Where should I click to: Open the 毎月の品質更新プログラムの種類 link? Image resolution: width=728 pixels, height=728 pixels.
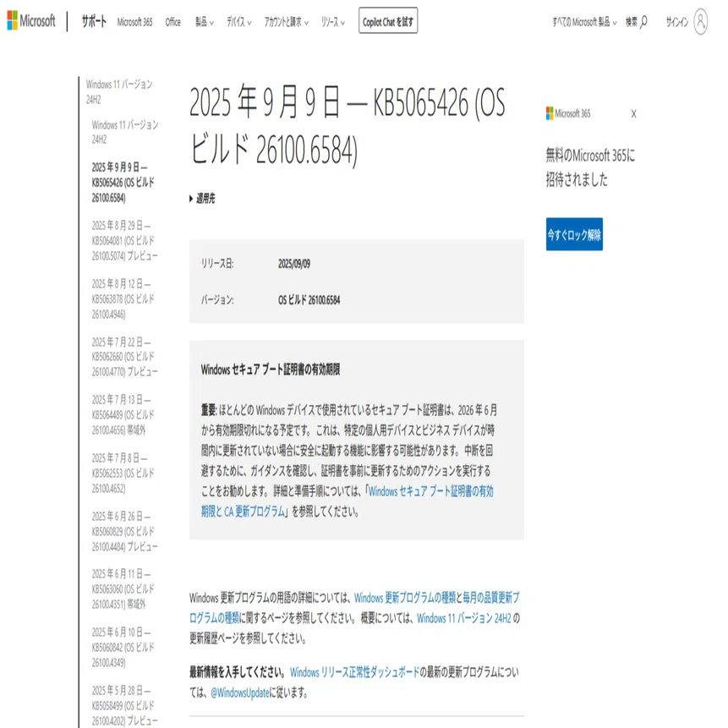coord(354,608)
